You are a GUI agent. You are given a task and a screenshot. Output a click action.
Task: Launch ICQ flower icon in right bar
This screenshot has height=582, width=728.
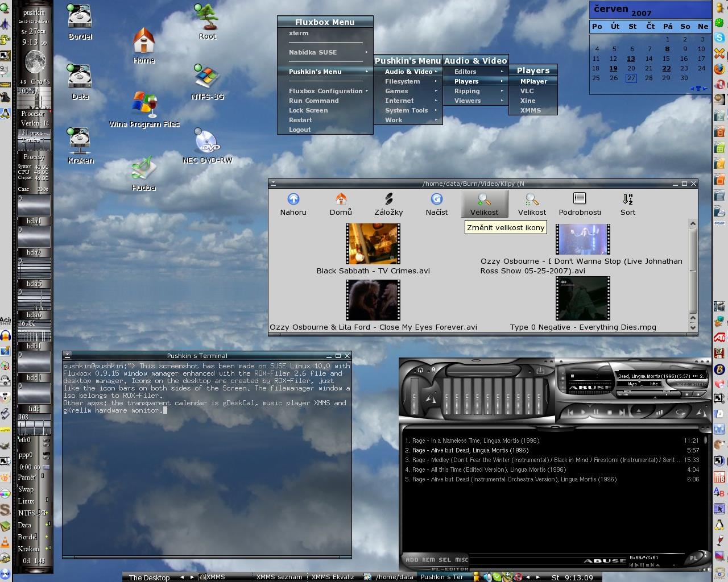pyautogui.click(x=719, y=23)
